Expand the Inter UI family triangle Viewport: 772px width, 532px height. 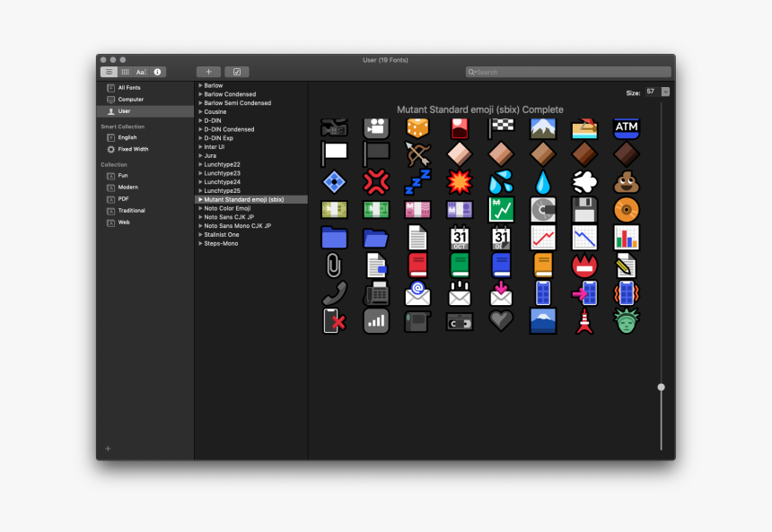click(200, 146)
